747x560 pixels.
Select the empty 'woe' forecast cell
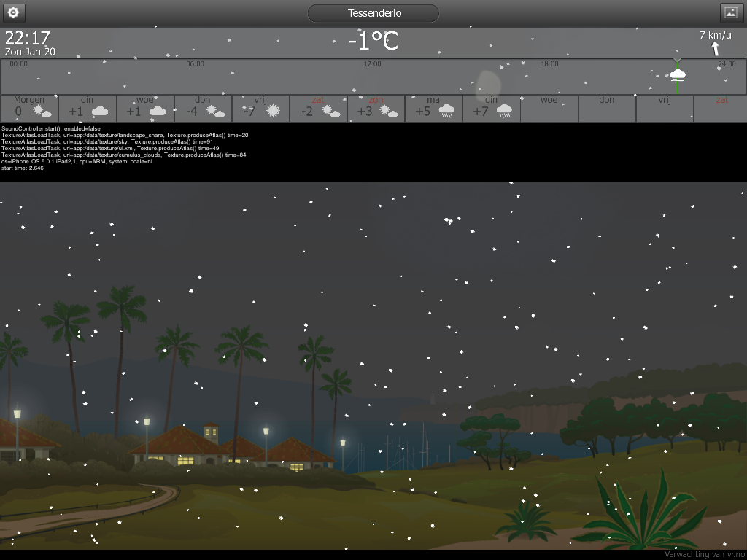549,108
